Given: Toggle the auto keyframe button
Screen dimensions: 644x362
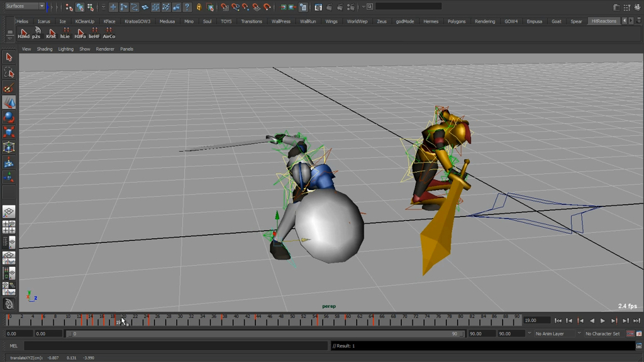Looking at the screenshot, I should coord(631,334).
